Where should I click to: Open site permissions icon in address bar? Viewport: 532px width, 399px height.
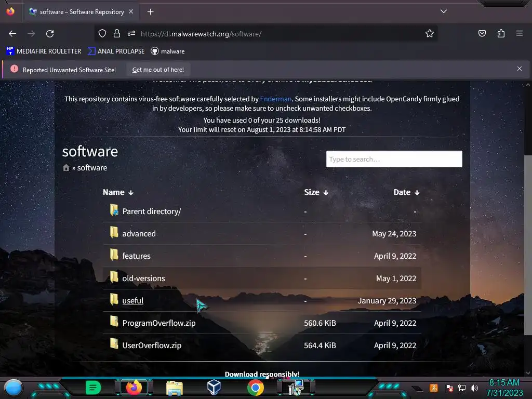(131, 33)
